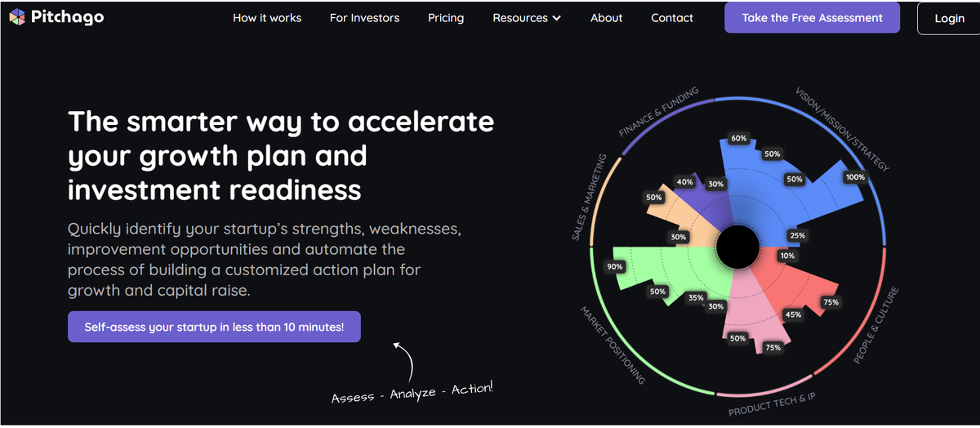Click Self-assess your startup in less than 10 minutes
Image resolution: width=980 pixels, height=428 pixels.
click(214, 327)
